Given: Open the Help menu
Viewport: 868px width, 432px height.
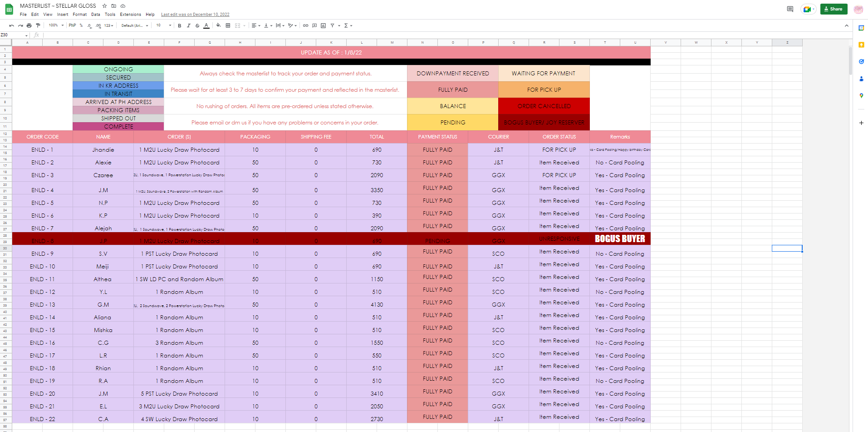Looking at the screenshot, I should click(x=150, y=15).
